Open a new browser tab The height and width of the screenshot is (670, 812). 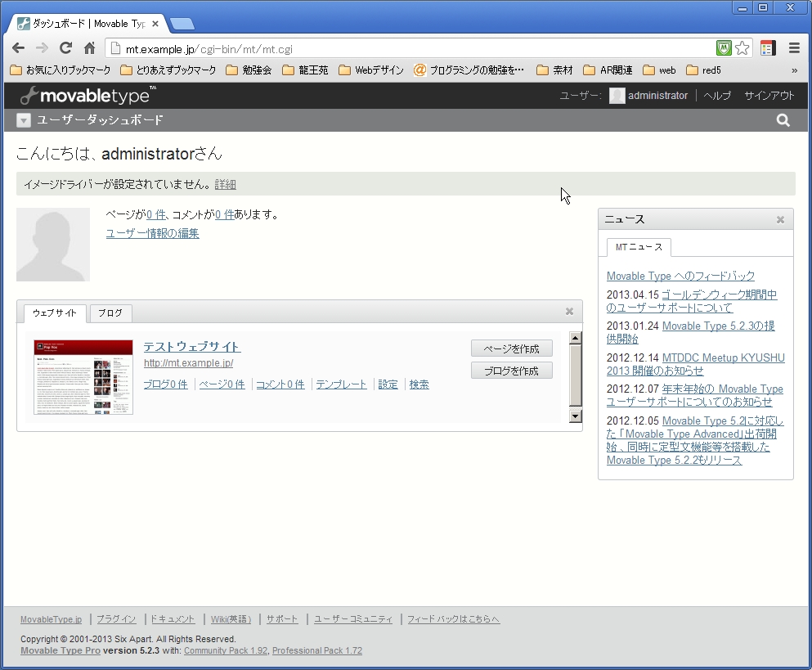pyautogui.click(x=182, y=24)
